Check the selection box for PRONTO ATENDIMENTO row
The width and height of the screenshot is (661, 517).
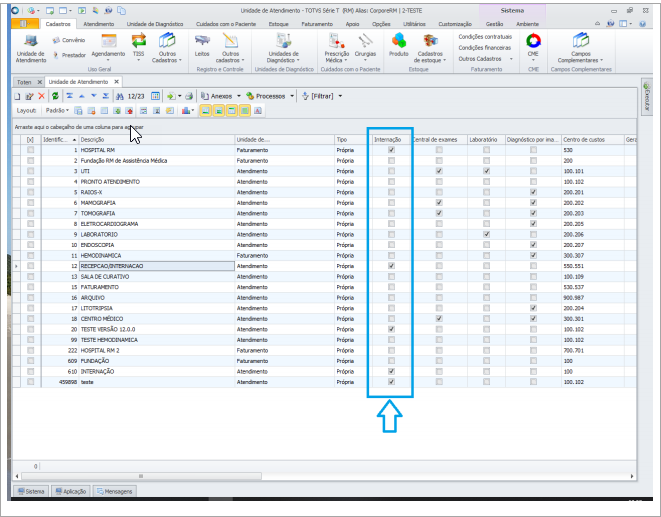pyautogui.click(x=30, y=181)
